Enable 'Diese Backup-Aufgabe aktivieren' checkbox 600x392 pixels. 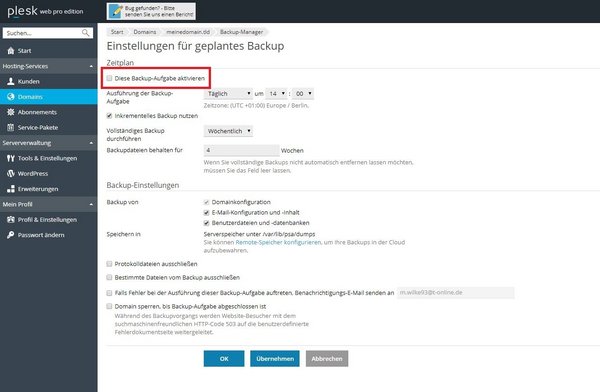click(109, 78)
